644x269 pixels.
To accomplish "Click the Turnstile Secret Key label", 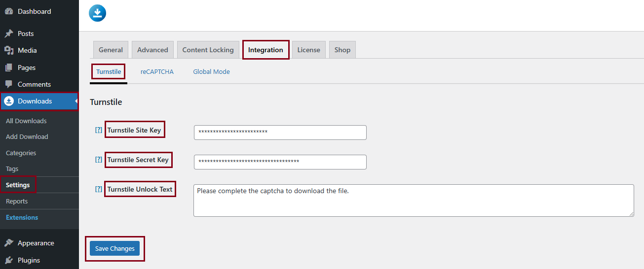I will point(138,160).
